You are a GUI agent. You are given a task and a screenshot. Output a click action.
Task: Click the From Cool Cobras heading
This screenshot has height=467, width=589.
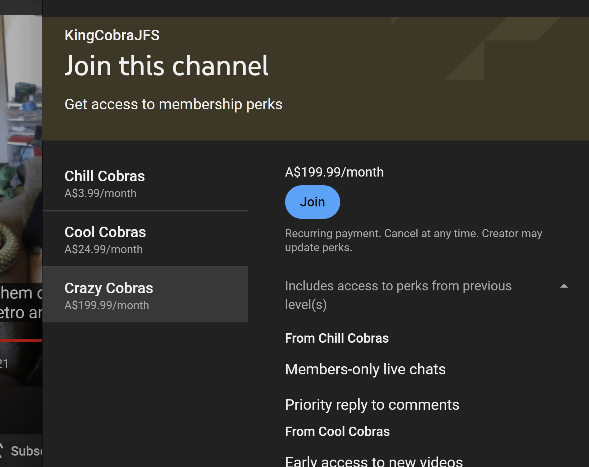pos(337,432)
